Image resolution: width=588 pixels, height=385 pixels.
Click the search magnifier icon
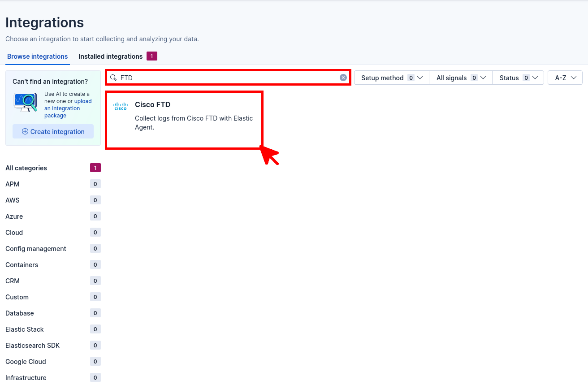click(113, 78)
